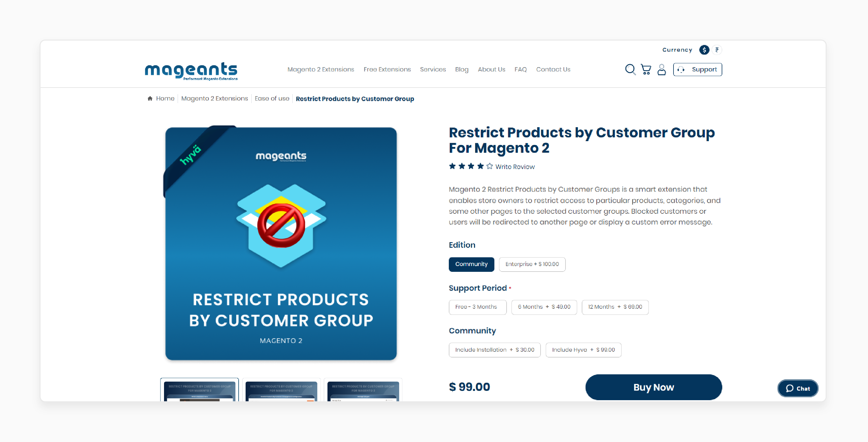Click the Edition label
Viewport: 868px width, 442px height.
coord(462,245)
